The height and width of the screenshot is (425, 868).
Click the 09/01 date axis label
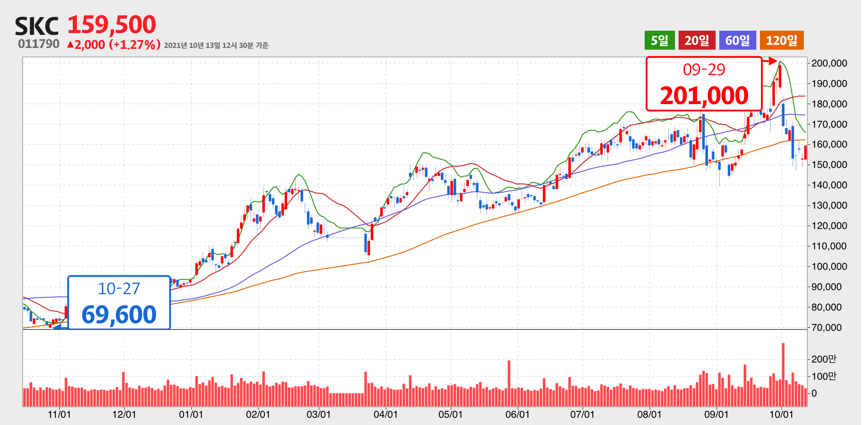(x=717, y=414)
